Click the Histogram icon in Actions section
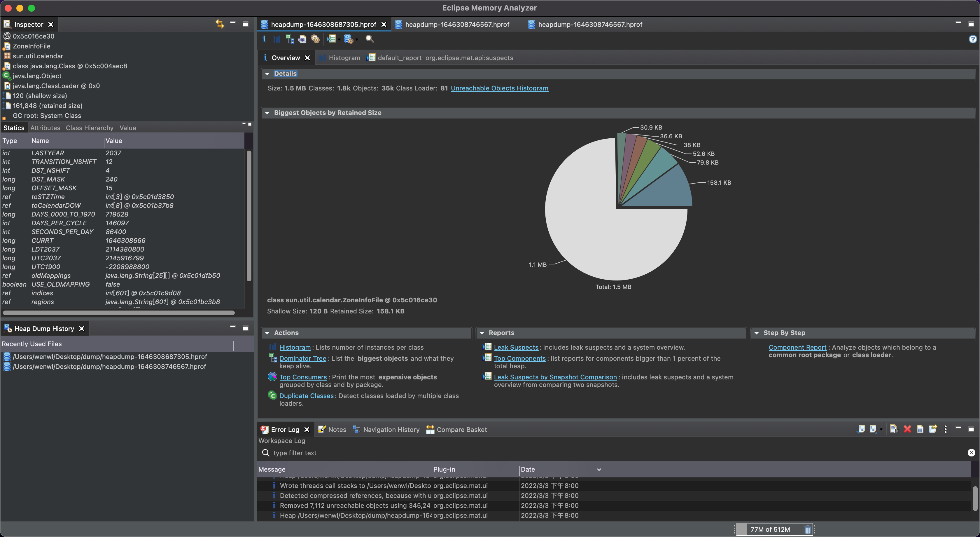 click(x=272, y=347)
